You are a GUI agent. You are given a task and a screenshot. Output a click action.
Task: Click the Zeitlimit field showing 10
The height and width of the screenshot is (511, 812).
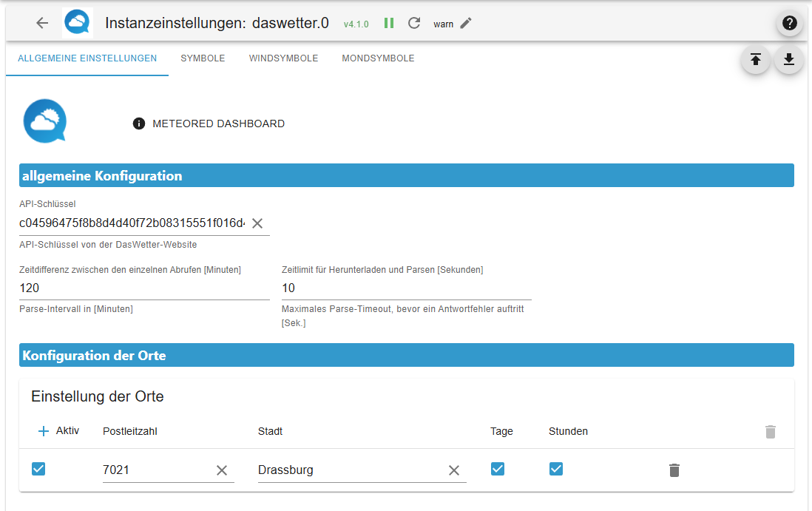coord(407,288)
